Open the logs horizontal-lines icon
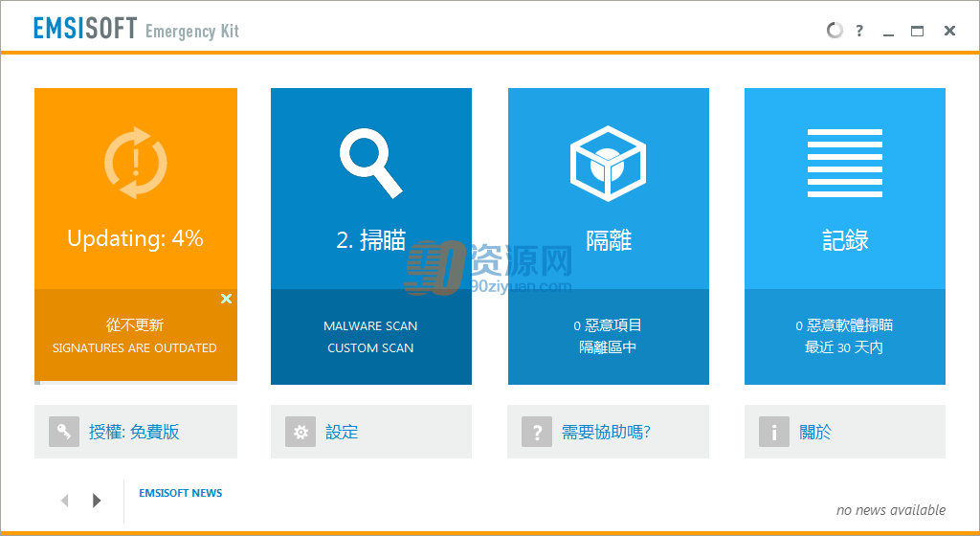 [x=845, y=163]
